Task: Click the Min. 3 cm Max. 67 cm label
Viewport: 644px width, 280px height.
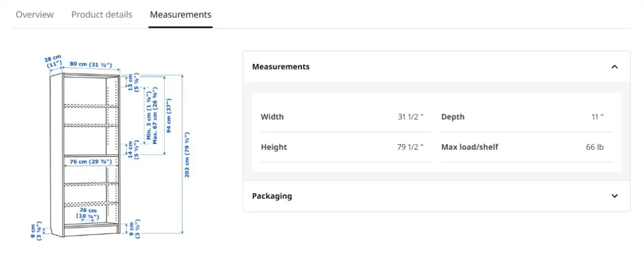Action: click(x=152, y=115)
